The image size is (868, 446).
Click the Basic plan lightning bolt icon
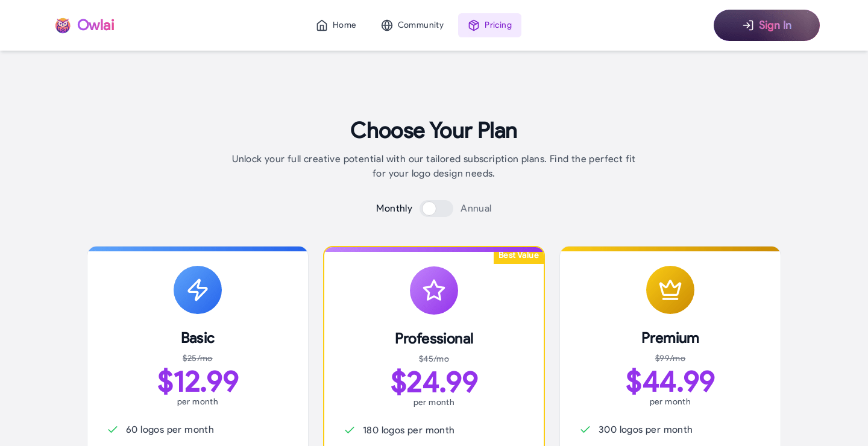(198, 290)
